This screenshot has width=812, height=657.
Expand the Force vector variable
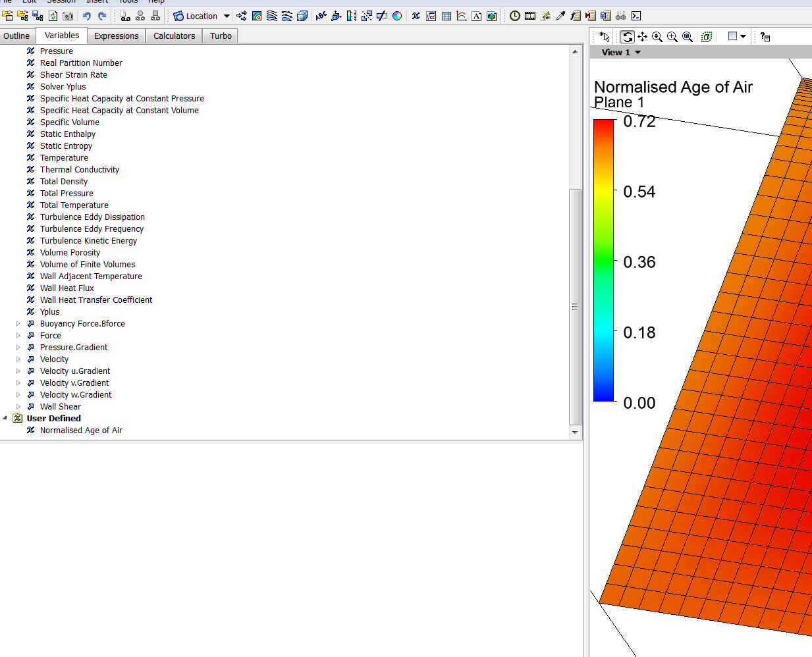tap(18, 335)
